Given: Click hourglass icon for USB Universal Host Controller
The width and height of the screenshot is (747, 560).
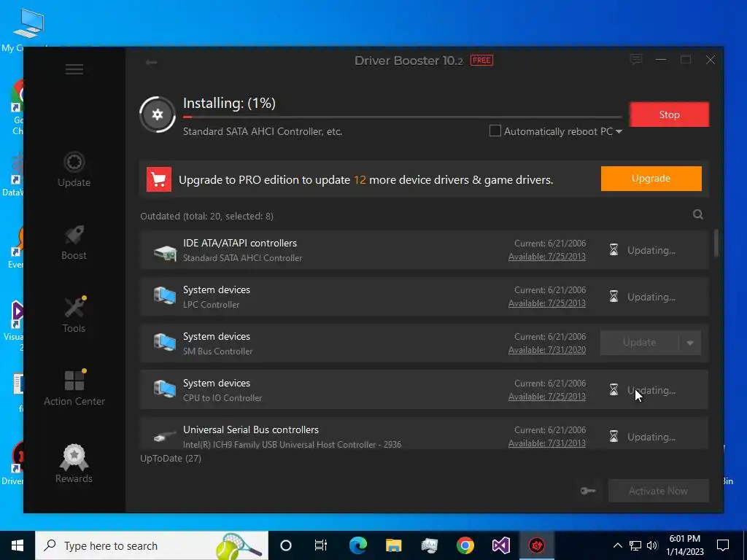Looking at the screenshot, I should (614, 436).
